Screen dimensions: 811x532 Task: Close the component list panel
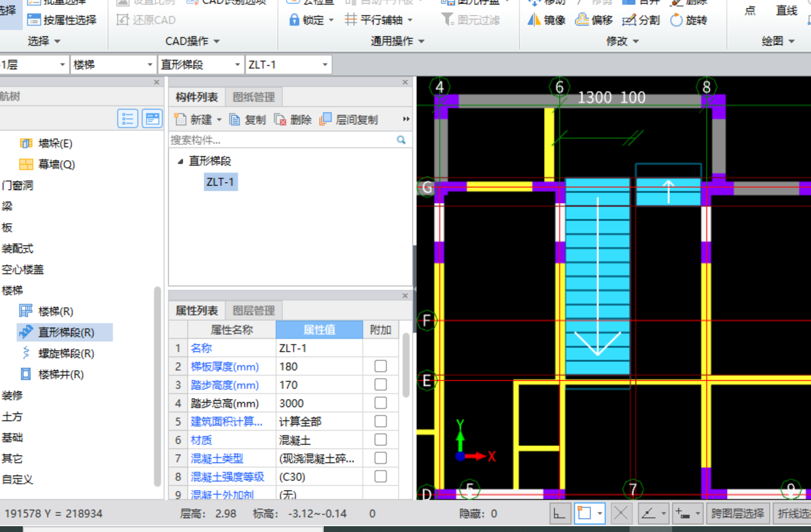(x=405, y=82)
